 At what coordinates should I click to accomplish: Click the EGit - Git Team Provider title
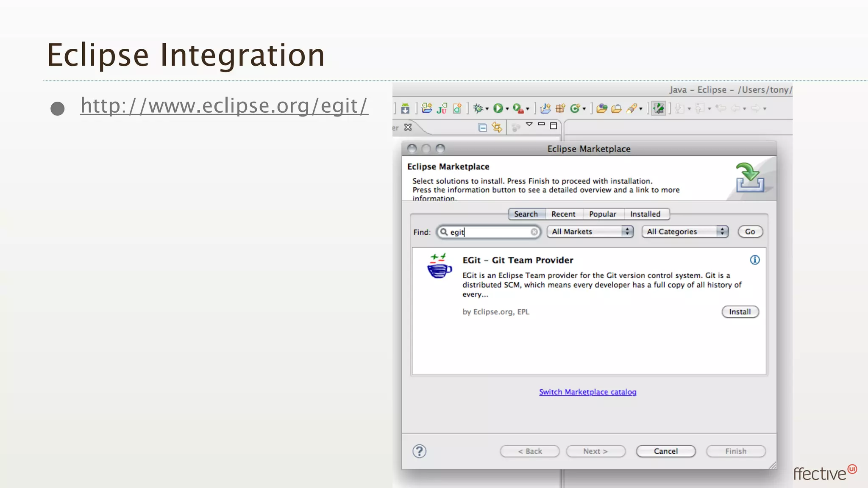coord(518,260)
